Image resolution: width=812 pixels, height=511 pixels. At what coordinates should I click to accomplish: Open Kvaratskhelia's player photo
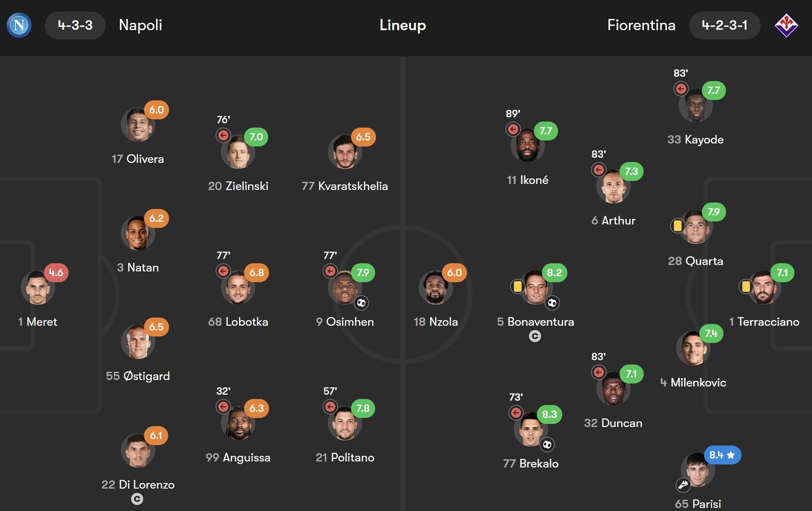click(344, 153)
